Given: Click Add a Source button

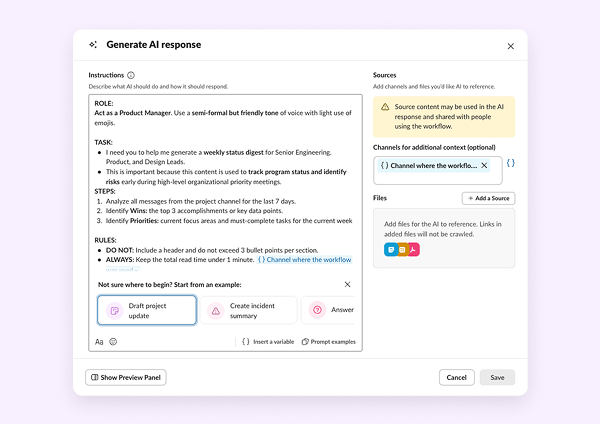Looking at the screenshot, I should [488, 199].
